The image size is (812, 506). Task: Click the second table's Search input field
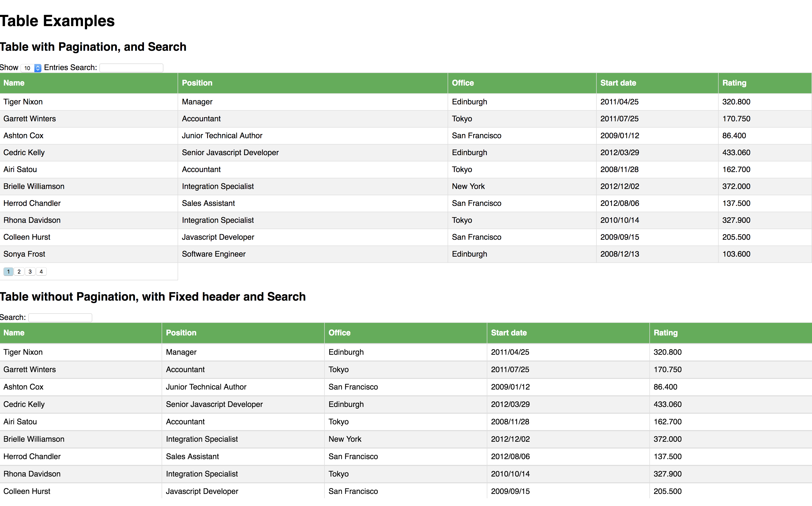[x=60, y=318]
